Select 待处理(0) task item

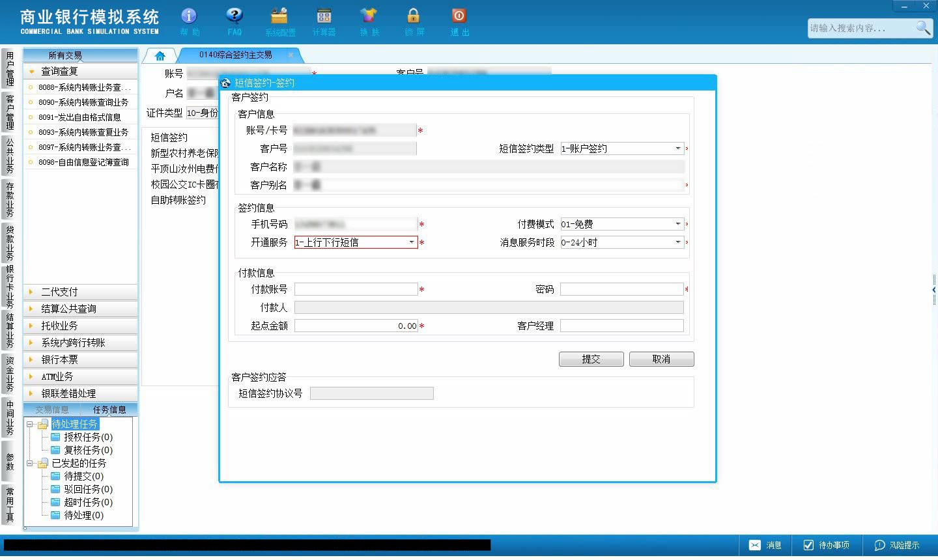[78, 515]
